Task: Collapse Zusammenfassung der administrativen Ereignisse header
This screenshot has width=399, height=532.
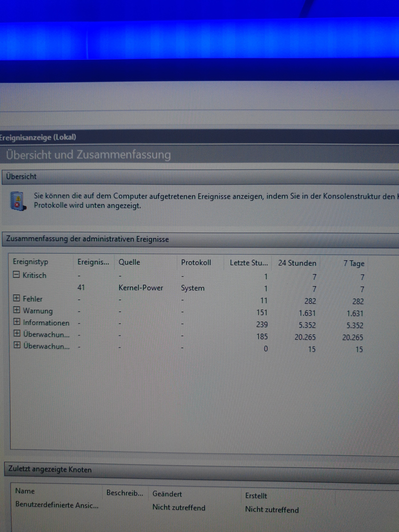Action: (87, 239)
